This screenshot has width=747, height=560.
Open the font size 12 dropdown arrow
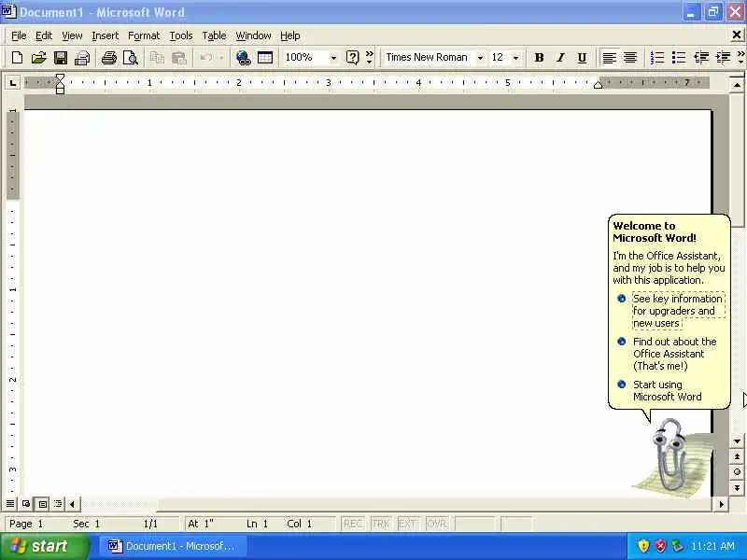click(x=516, y=58)
